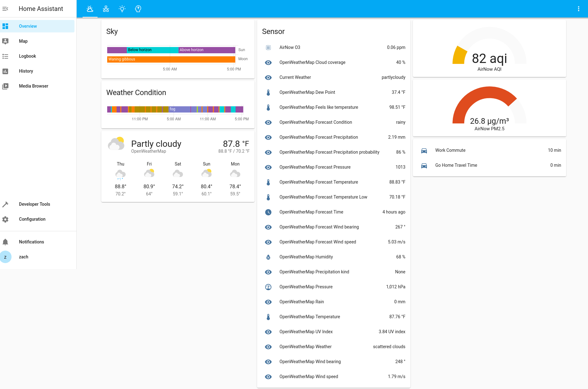Open the Map sidebar item
This screenshot has width=588, height=389.
point(37,41)
